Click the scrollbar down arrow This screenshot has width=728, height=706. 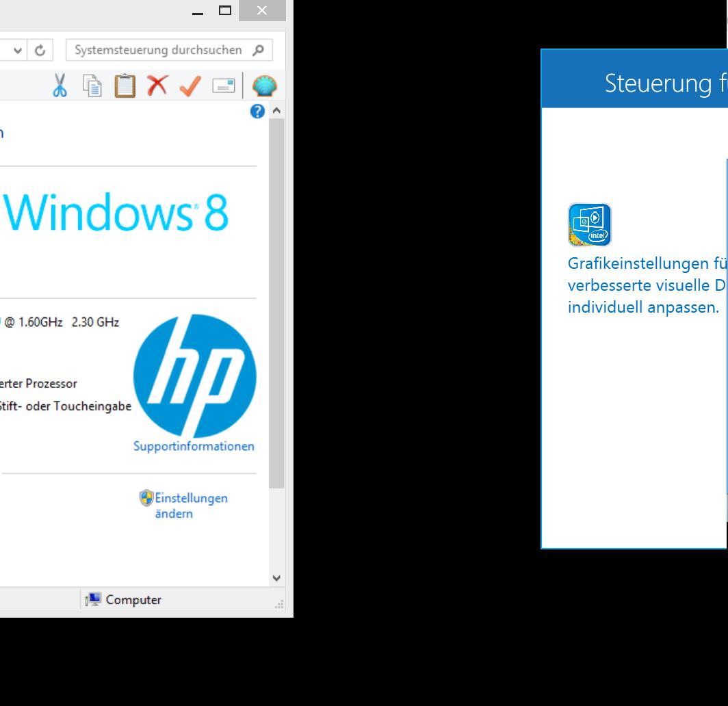276,578
